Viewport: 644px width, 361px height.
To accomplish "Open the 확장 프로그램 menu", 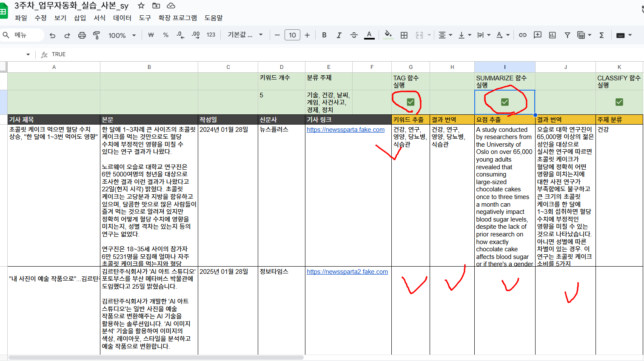I will tap(177, 18).
